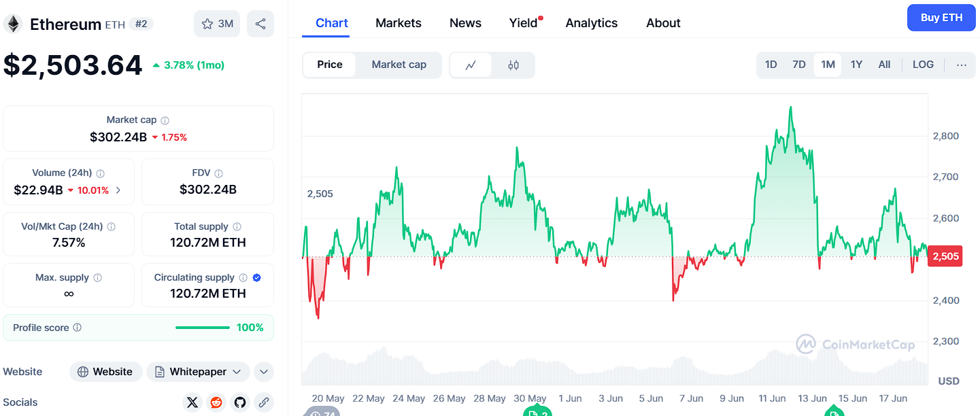Click the info icon beside Vol/Mkt Cap (24h)
The height and width of the screenshot is (416, 980).
(112, 227)
